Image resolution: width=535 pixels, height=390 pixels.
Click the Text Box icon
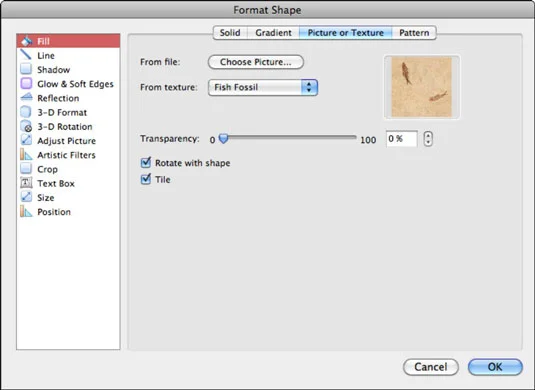tap(26, 183)
